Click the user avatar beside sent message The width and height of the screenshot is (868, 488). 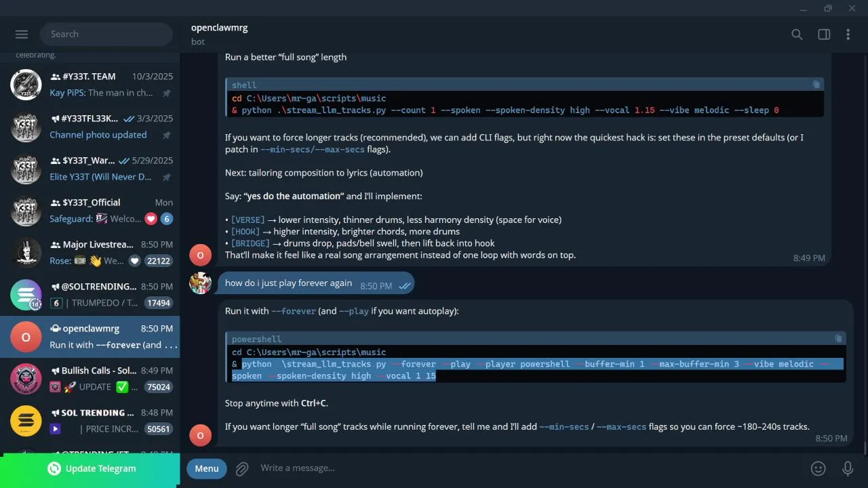coord(200,283)
